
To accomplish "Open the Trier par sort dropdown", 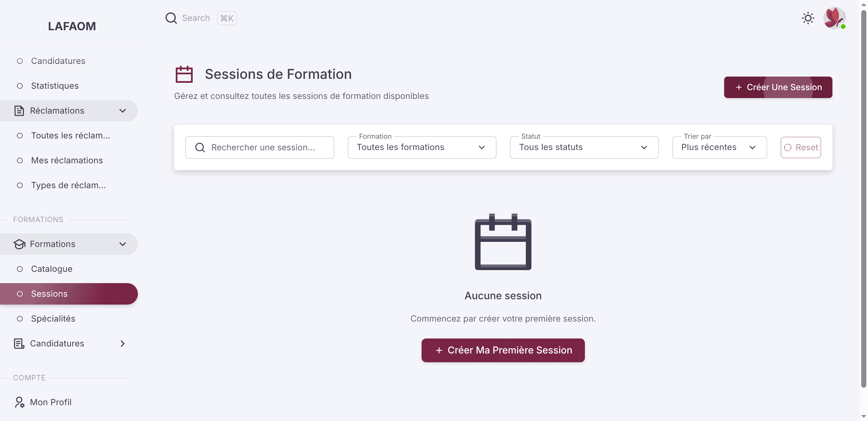I will 719,147.
